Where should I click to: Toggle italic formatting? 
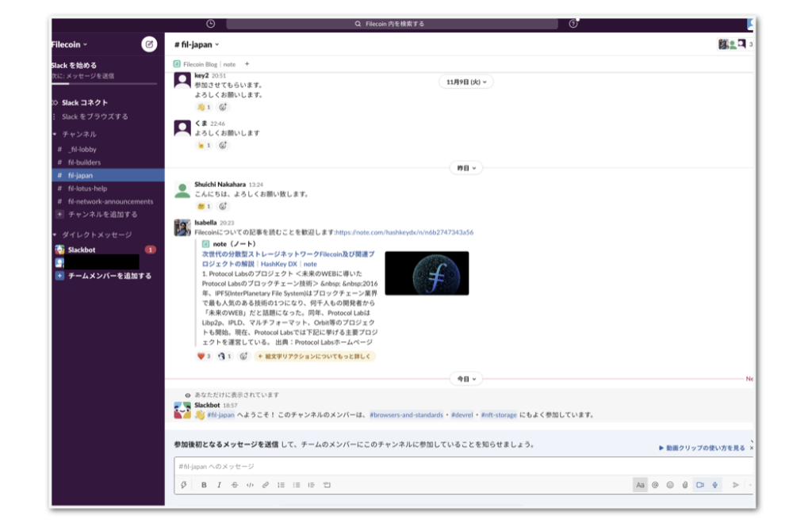[x=219, y=485]
